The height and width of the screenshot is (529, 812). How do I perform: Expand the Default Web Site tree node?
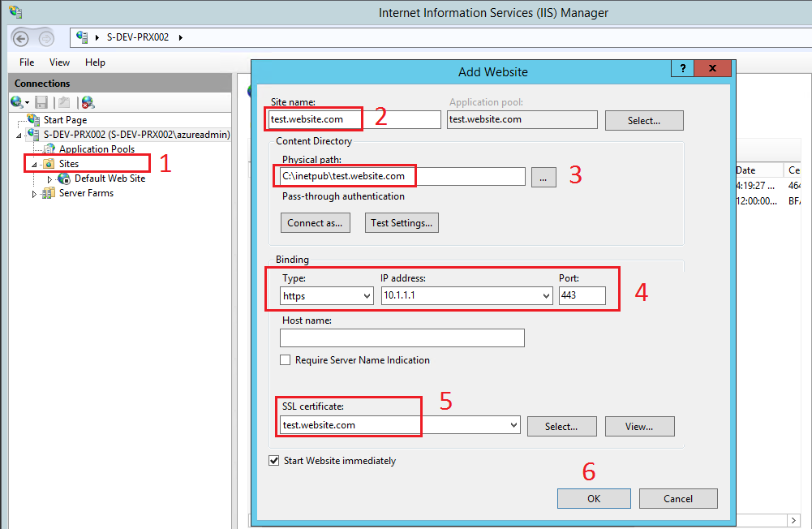tap(49, 178)
